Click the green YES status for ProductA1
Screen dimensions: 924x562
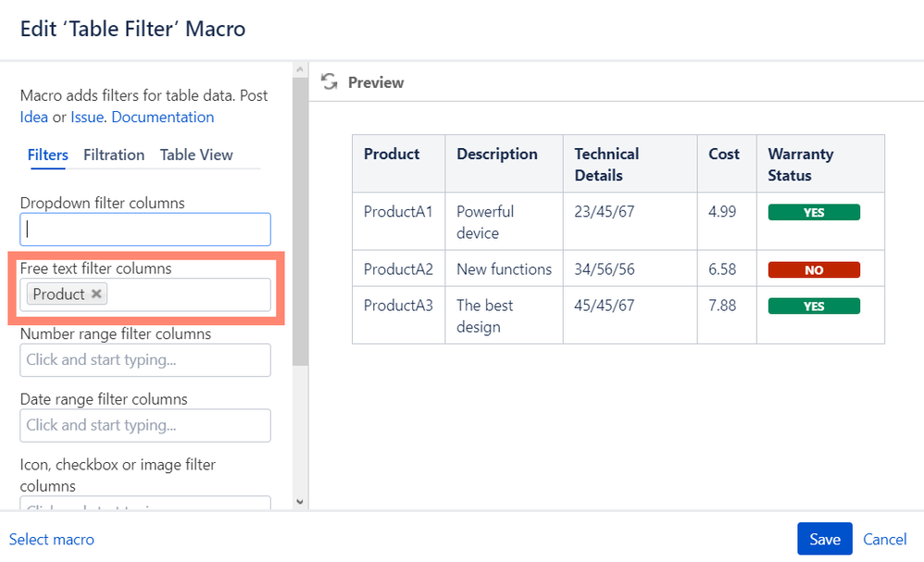pyautogui.click(x=814, y=212)
